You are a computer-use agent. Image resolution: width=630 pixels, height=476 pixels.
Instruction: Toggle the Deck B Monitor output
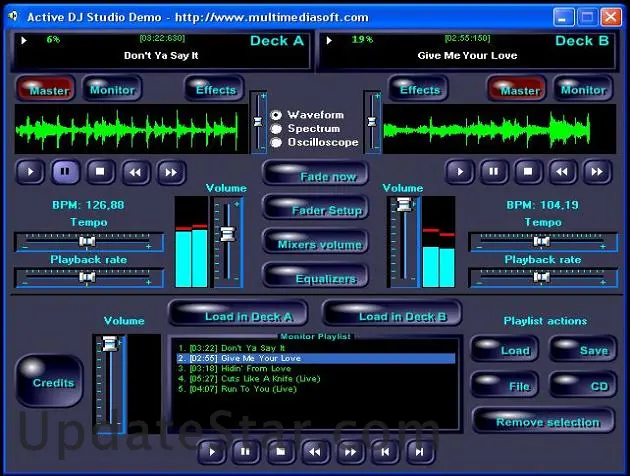click(583, 90)
